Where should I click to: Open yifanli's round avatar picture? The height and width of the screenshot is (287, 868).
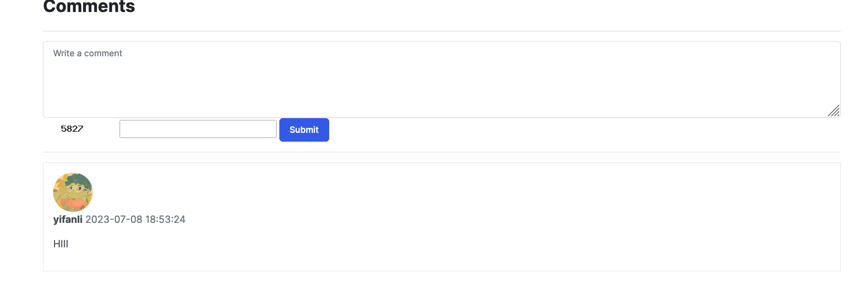coord(73,192)
